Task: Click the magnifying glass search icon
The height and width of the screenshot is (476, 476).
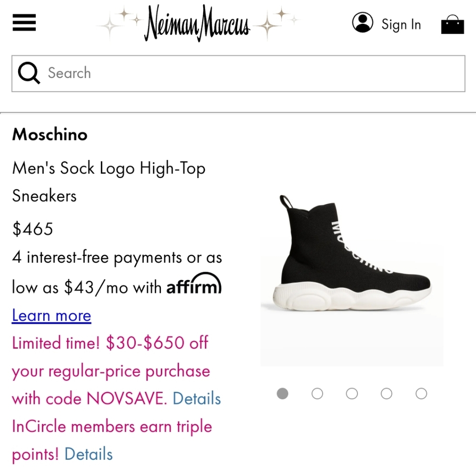Action: tap(29, 73)
